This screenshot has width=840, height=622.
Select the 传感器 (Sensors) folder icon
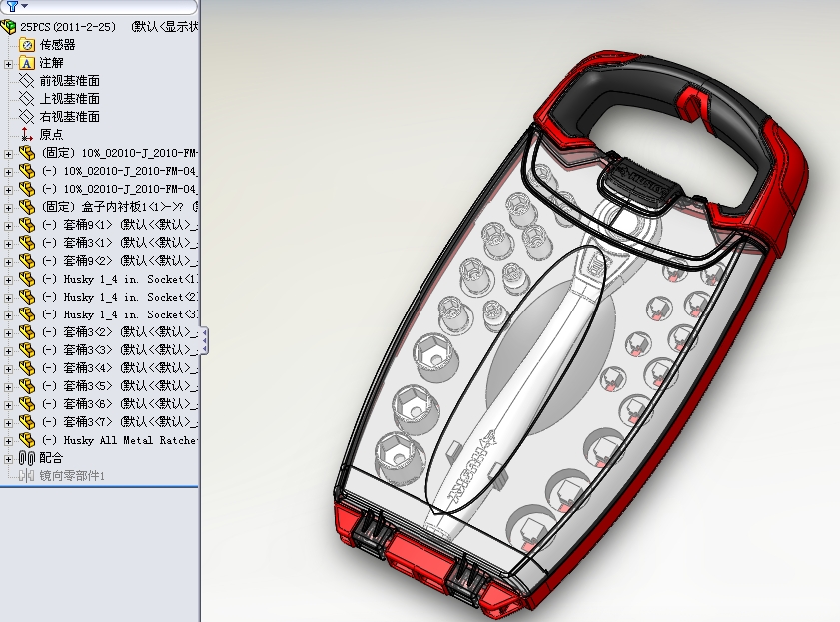(x=27, y=45)
